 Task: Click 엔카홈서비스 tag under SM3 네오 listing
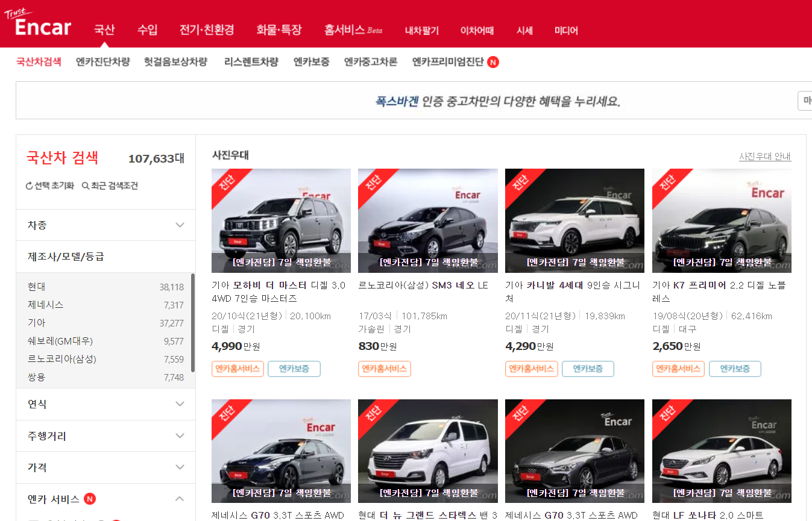coord(385,369)
